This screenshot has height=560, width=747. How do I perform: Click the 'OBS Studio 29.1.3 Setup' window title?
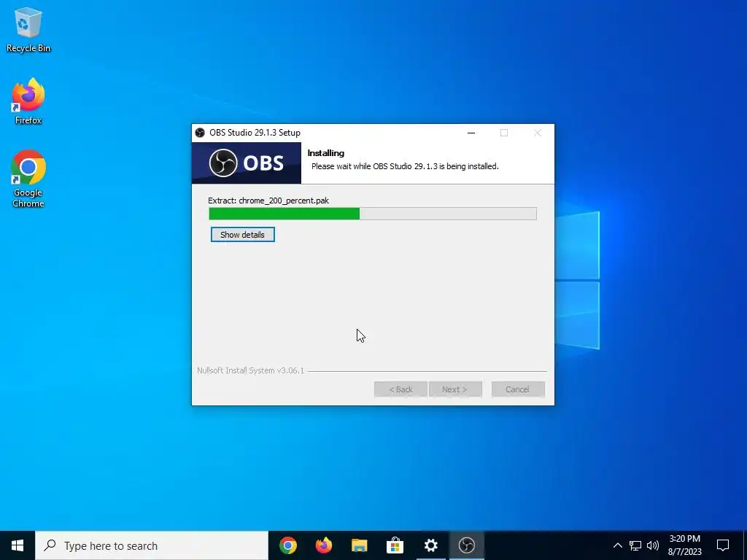[255, 133]
